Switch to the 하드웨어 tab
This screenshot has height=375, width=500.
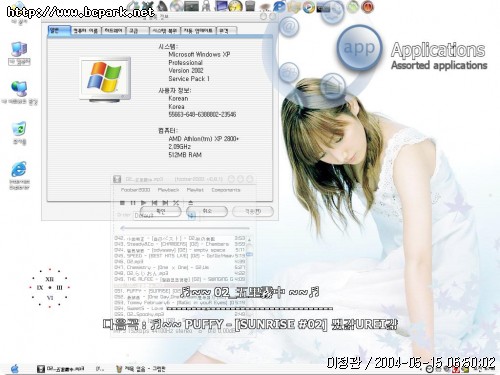click(114, 31)
